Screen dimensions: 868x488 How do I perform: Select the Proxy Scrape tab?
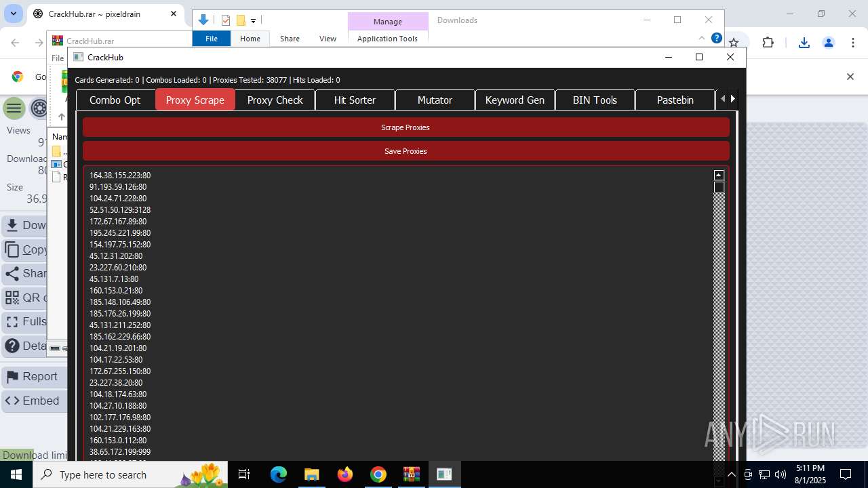(x=195, y=100)
